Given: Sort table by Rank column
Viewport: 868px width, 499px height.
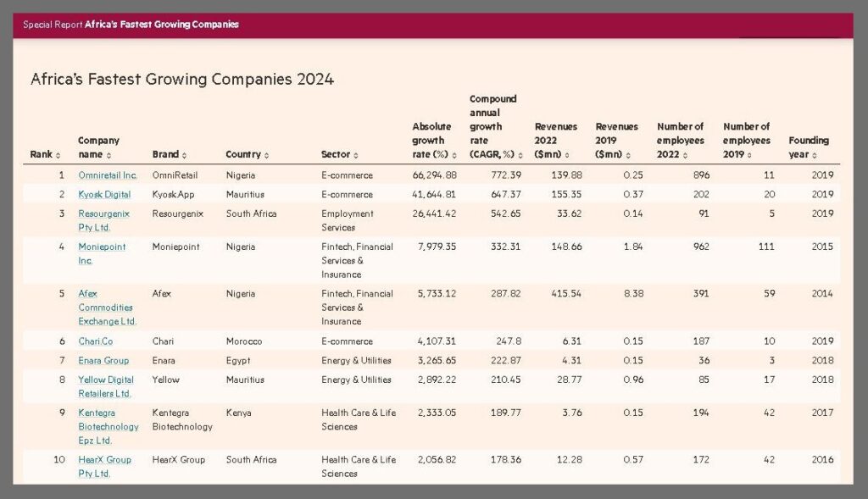Looking at the screenshot, I should pyautogui.click(x=58, y=155).
